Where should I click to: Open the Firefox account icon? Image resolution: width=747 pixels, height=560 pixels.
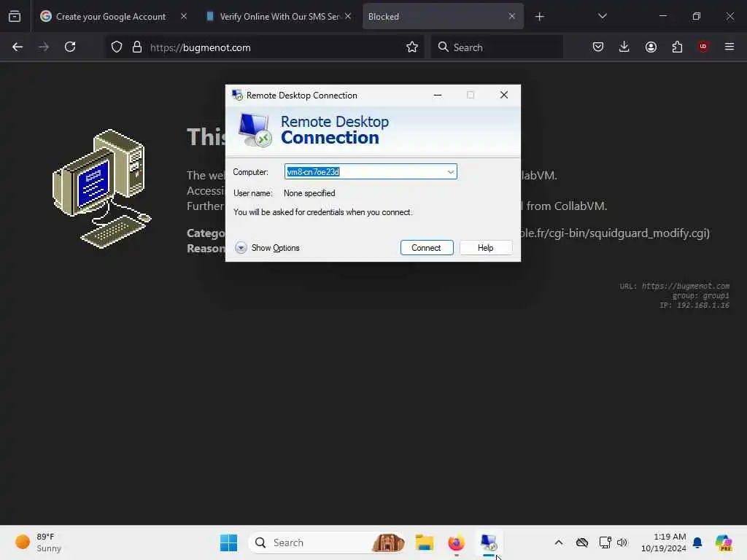point(651,47)
